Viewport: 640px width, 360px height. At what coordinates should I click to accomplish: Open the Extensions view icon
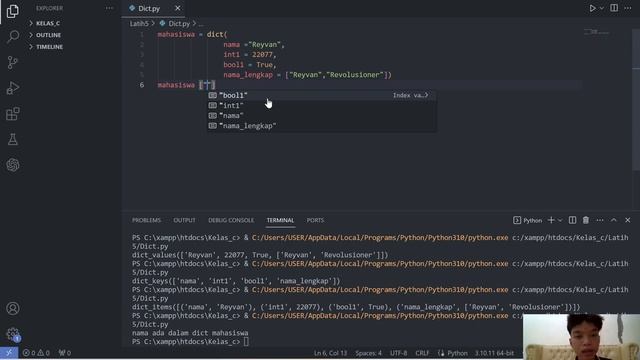pyautogui.click(x=13, y=113)
